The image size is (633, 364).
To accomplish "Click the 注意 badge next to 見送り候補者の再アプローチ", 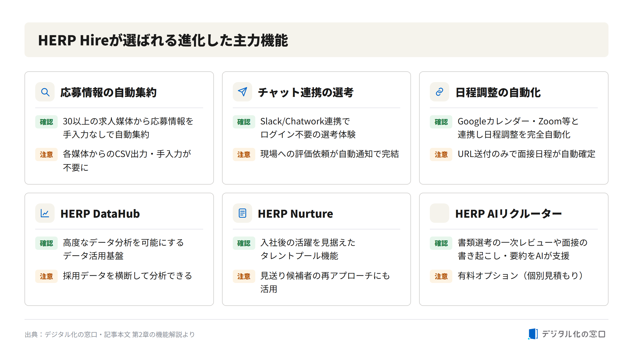I will point(244,276).
